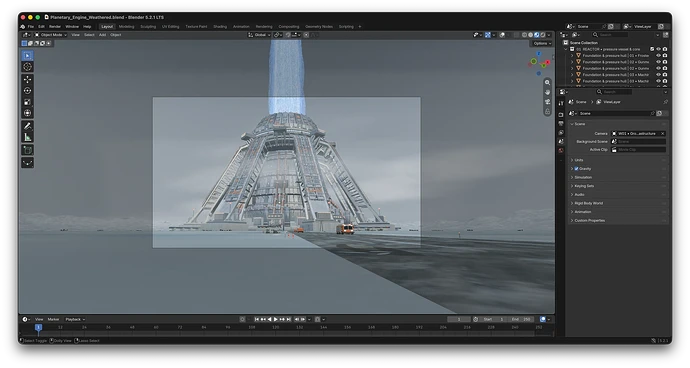Pick the Annotate tool
The image size is (690, 368).
click(27, 126)
